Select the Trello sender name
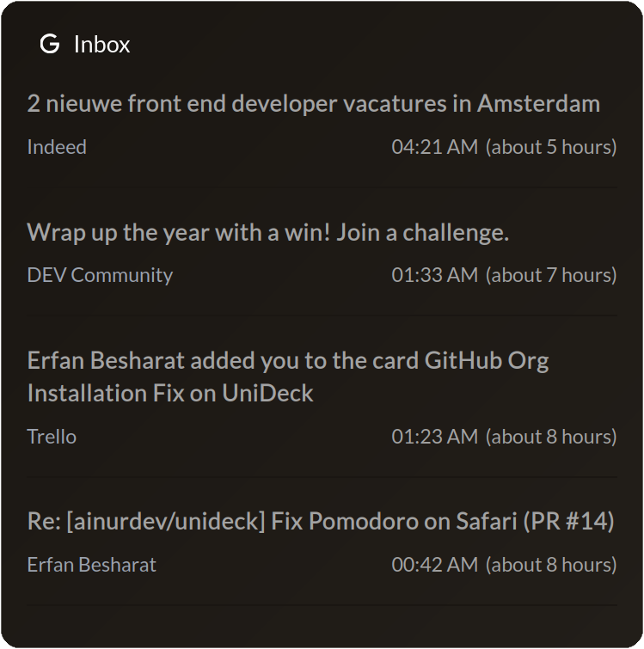644x649 pixels. pyautogui.click(x=52, y=437)
